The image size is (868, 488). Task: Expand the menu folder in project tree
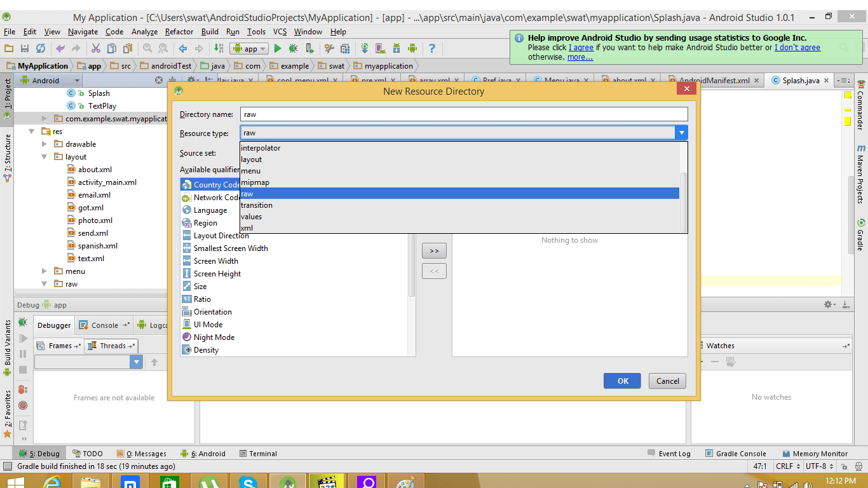(x=44, y=271)
